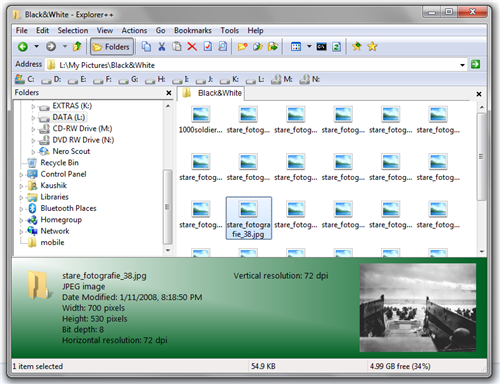Click the Paste clipboard icon

point(177,47)
